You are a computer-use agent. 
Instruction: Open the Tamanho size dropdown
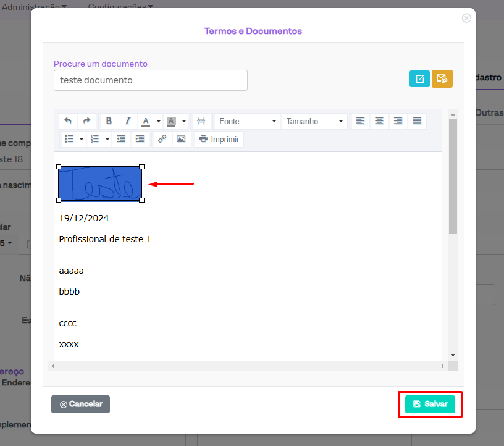[x=314, y=122]
